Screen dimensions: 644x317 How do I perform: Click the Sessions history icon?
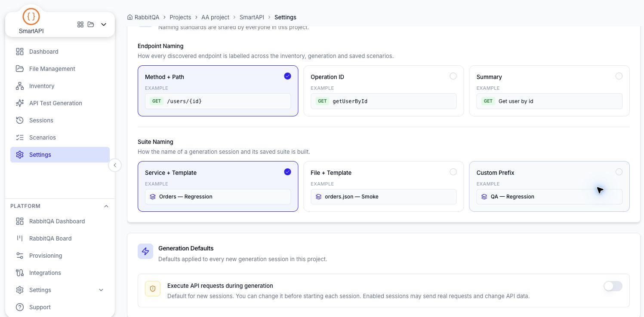(20, 120)
